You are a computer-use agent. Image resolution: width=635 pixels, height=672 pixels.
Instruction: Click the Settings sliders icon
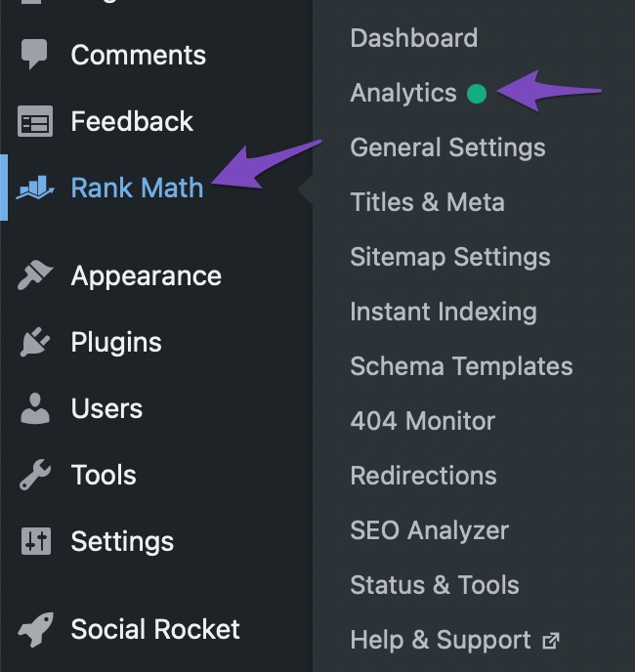(35, 541)
